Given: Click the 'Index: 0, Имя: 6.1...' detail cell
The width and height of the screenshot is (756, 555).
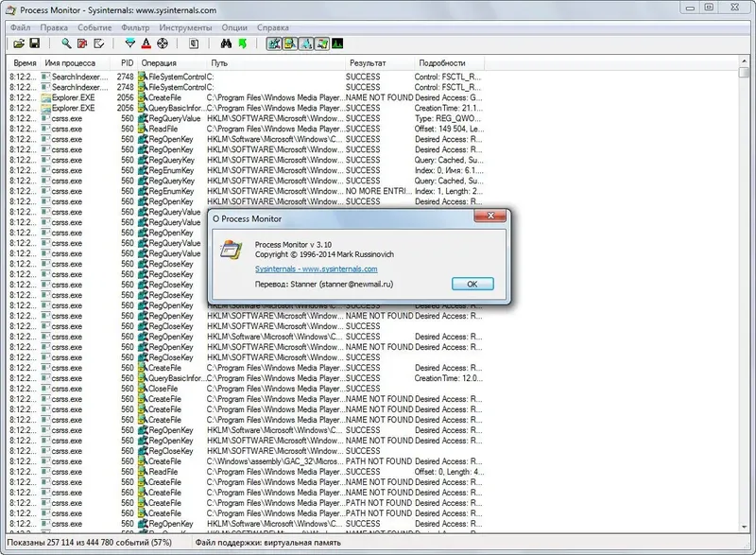Looking at the screenshot, I should pos(449,170).
